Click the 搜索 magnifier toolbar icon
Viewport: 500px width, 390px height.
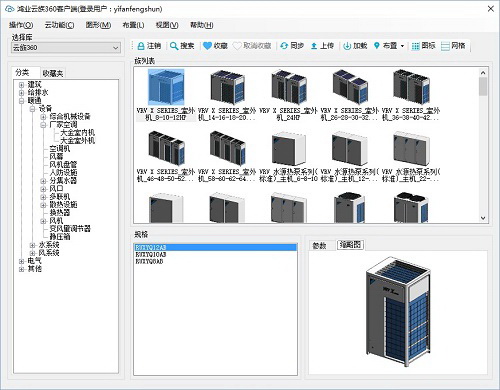174,46
